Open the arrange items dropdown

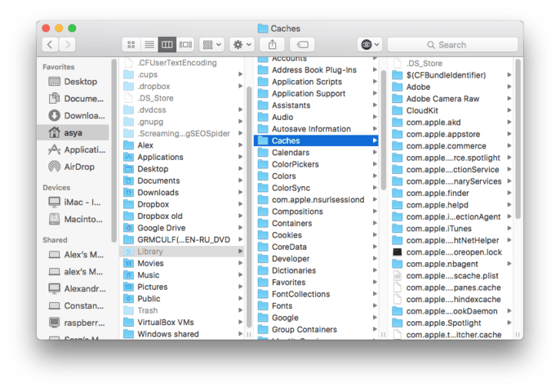(212, 45)
